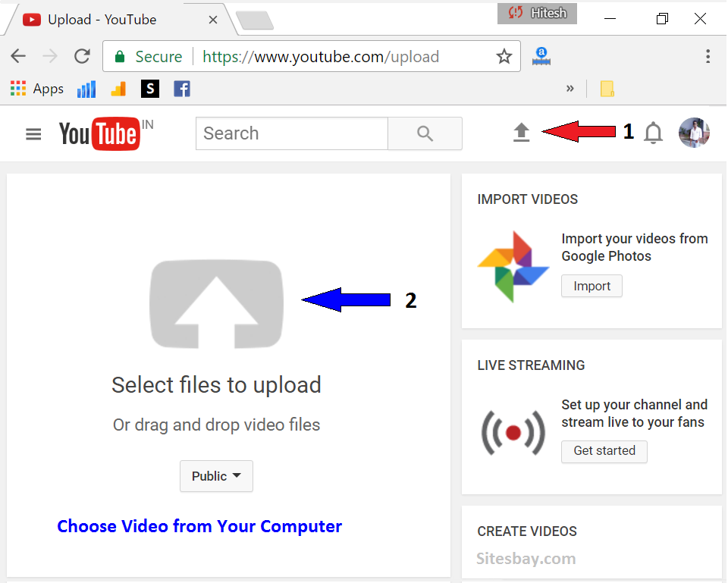Open the Chrome three-dot menu
This screenshot has height=583, width=728.
click(708, 56)
